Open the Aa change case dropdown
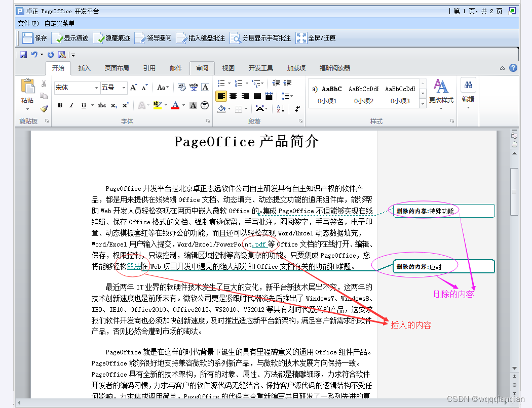 click(x=163, y=88)
